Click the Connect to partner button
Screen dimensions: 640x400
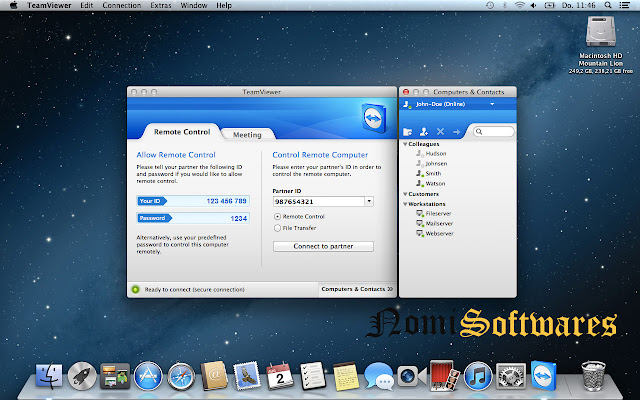pyautogui.click(x=323, y=246)
